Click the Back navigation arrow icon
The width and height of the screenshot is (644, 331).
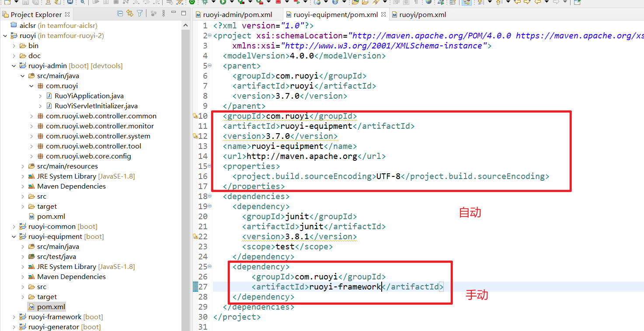point(538,2)
